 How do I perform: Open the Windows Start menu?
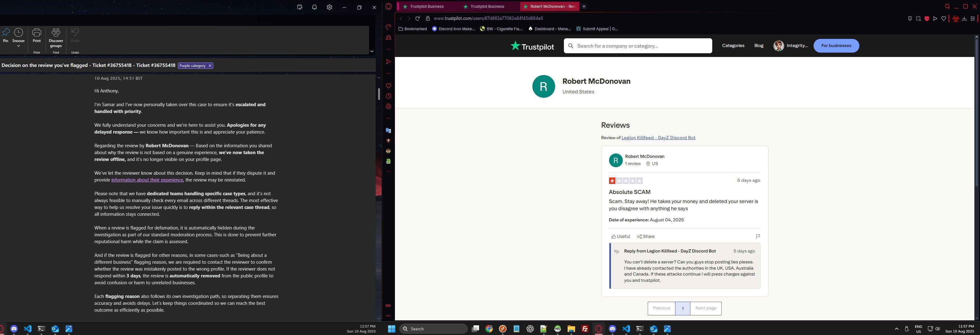pyautogui.click(x=391, y=329)
